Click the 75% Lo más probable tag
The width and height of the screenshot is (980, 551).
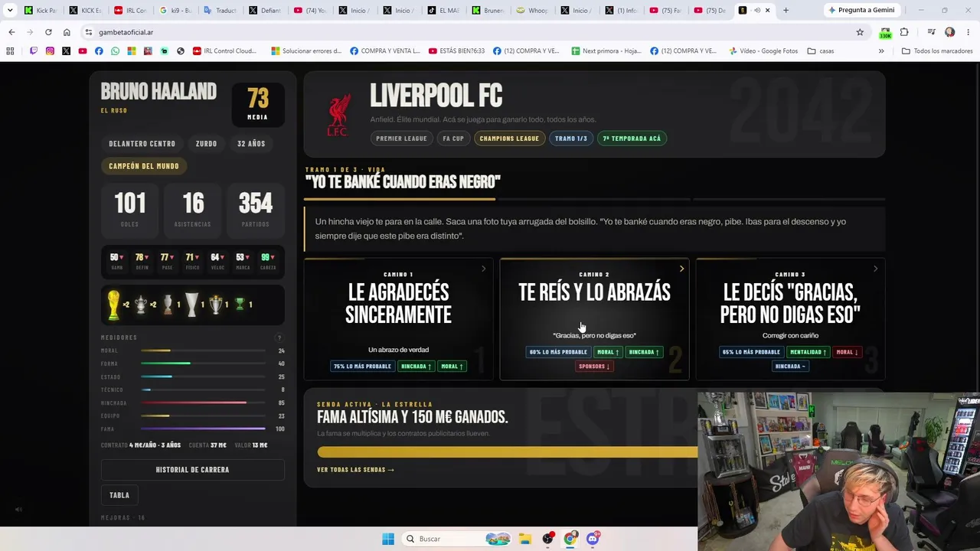pyautogui.click(x=362, y=367)
